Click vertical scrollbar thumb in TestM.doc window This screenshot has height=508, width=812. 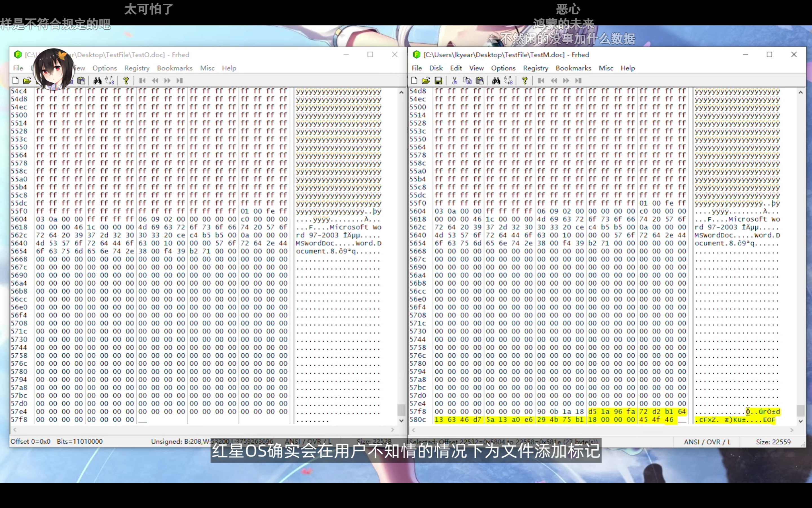point(801,411)
